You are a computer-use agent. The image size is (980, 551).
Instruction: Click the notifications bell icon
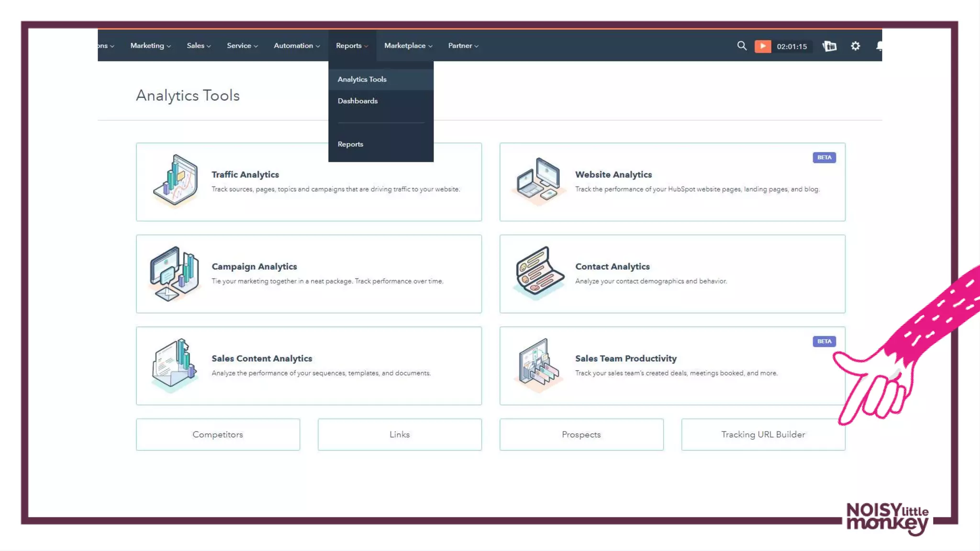[879, 46]
